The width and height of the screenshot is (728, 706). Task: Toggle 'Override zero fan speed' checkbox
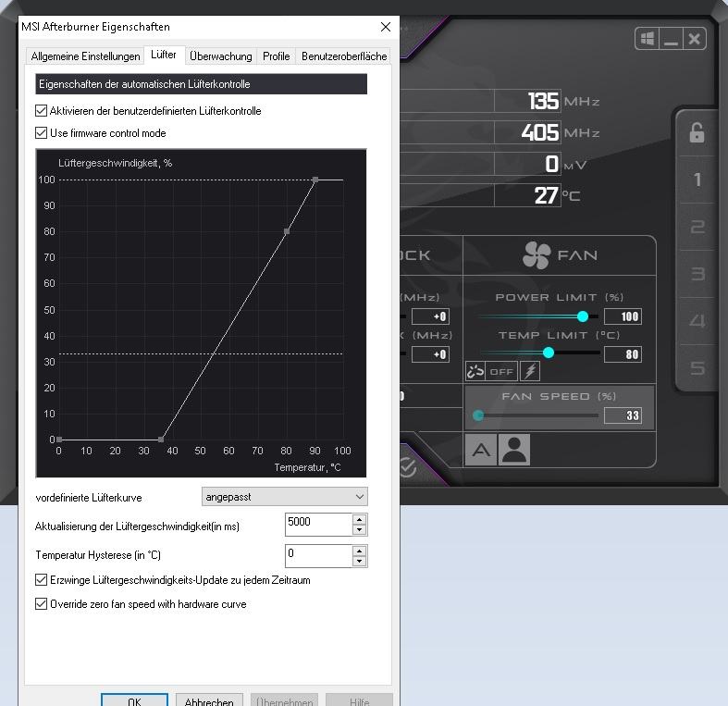tap(42, 604)
